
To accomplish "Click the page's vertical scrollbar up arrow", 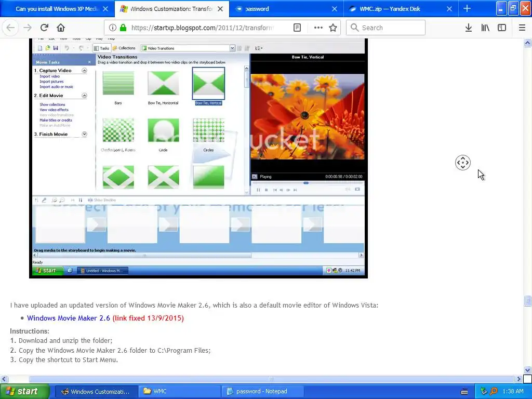I will 528,43.
